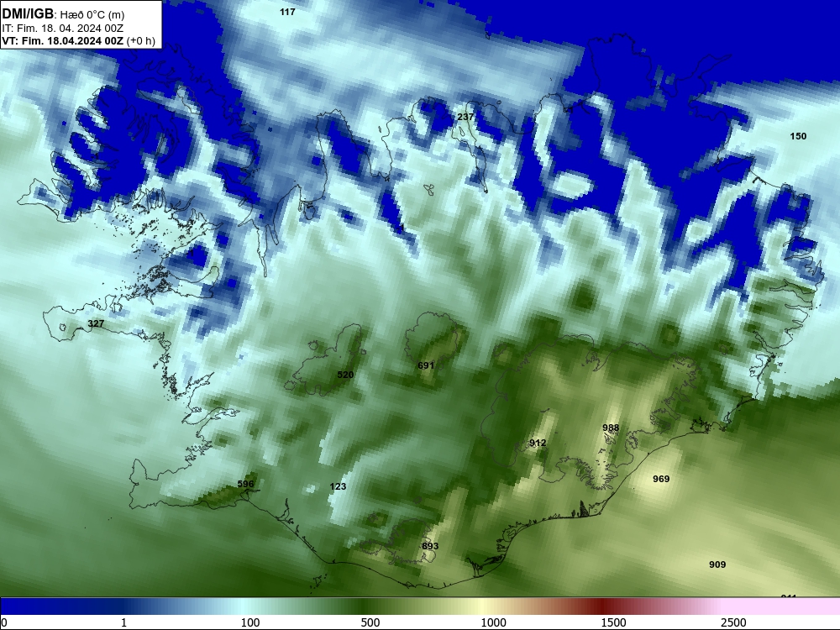Click the map value label 912
This screenshot has height=630, width=840.
coord(538,443)
